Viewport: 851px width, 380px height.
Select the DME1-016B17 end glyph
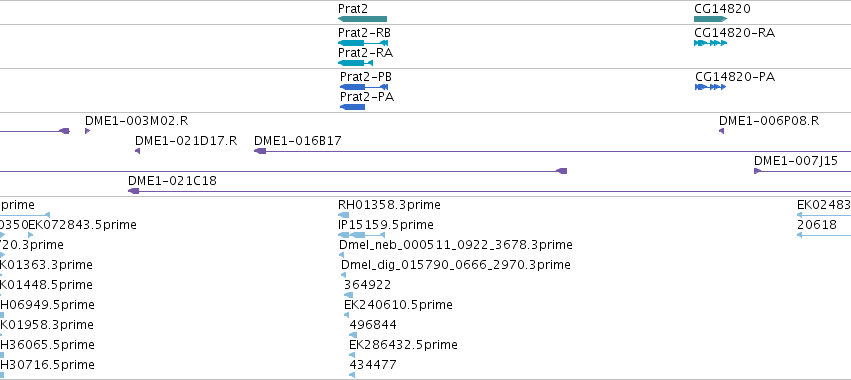point(260,151)
